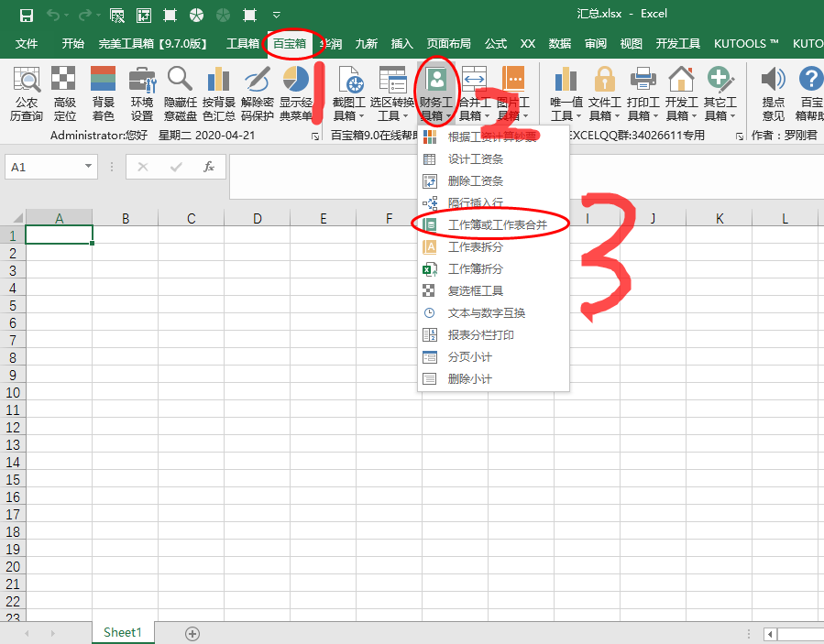Select cell A1
The image size is (824, 644).
tap(59, 235)
